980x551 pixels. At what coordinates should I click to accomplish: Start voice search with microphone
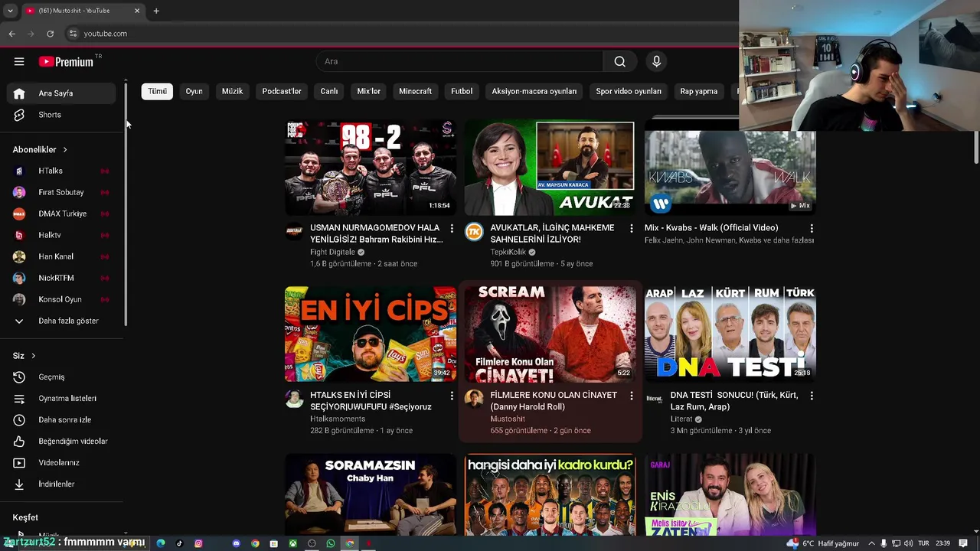tap(656, 61)
